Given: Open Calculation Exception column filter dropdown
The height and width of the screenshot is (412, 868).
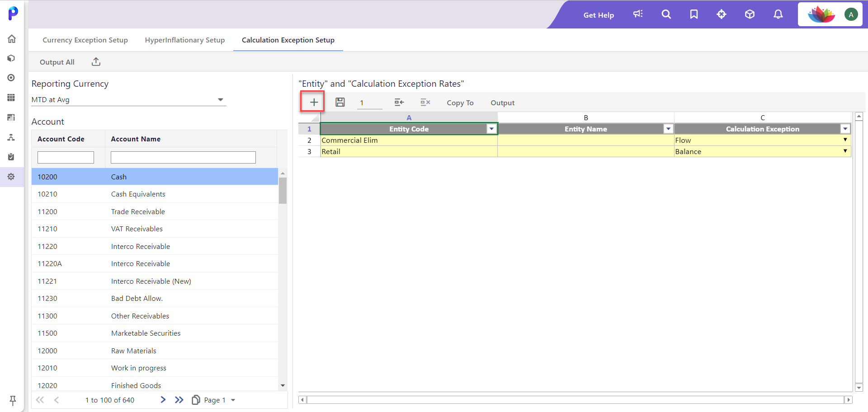Looking at the screenshot, I should (x=845, y=129).
